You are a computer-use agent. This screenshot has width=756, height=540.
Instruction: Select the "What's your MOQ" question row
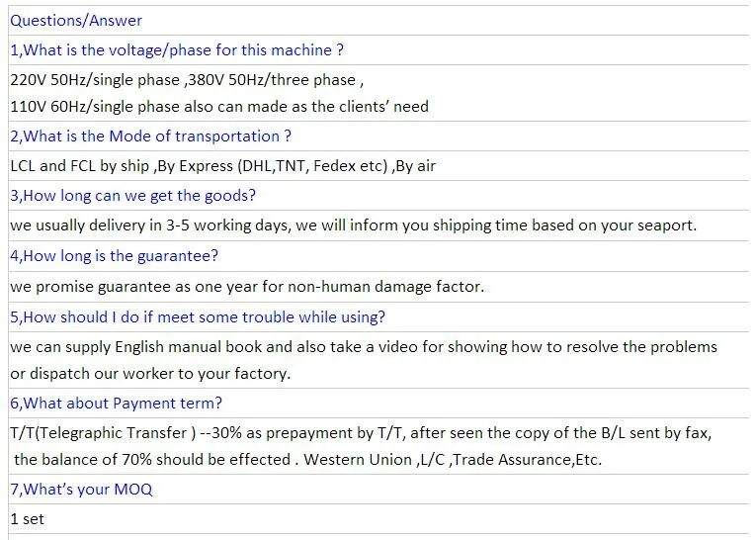(x=81, y=489)
